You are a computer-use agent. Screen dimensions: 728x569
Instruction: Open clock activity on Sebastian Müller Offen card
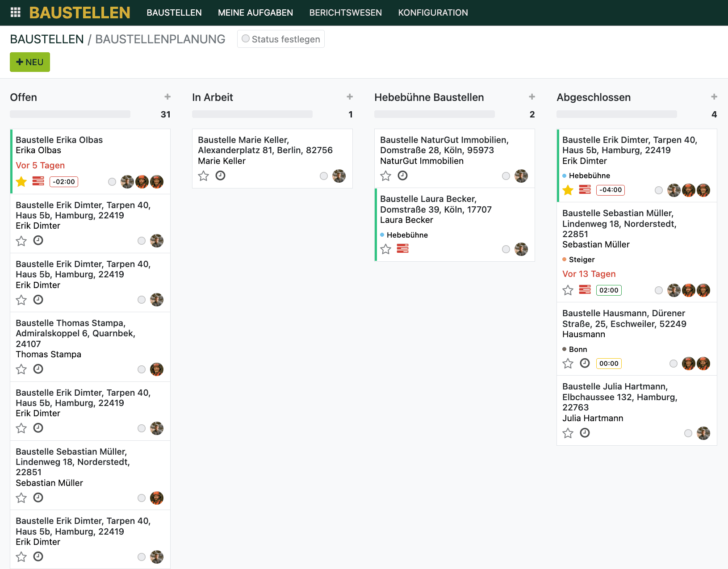point(38,498)
